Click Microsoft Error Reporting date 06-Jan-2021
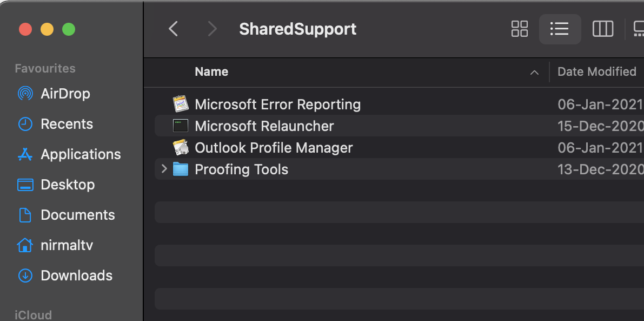The image size is (644, 321). point(600,104)
